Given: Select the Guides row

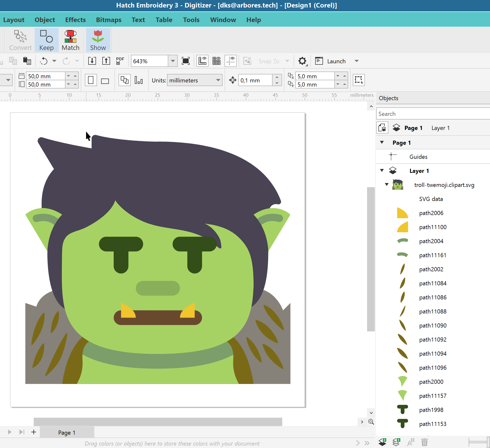Looking at the screenshot, I should pos(433,157).
